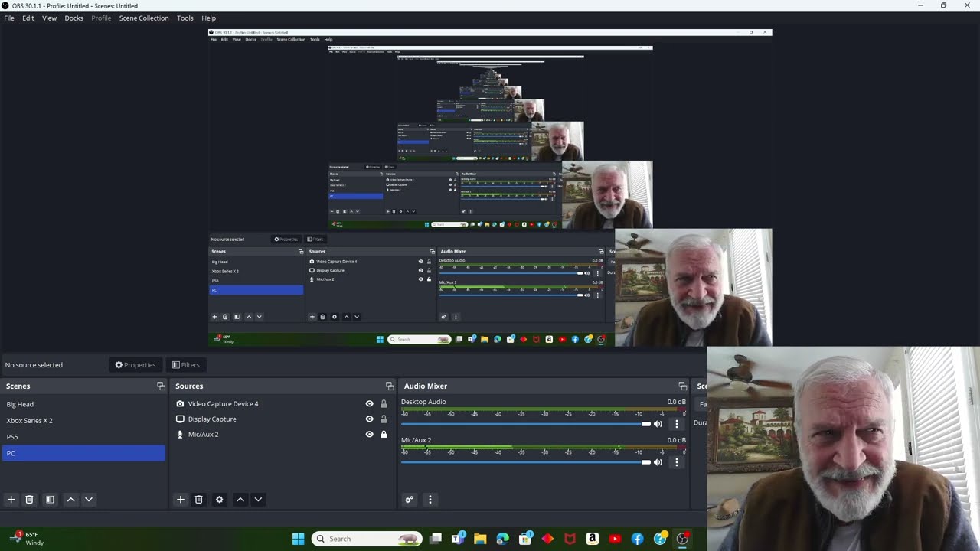The height and width of the screenshot is (551, 980).
Task: Move scene up in Scenes list
Action: tap(70, 500)
